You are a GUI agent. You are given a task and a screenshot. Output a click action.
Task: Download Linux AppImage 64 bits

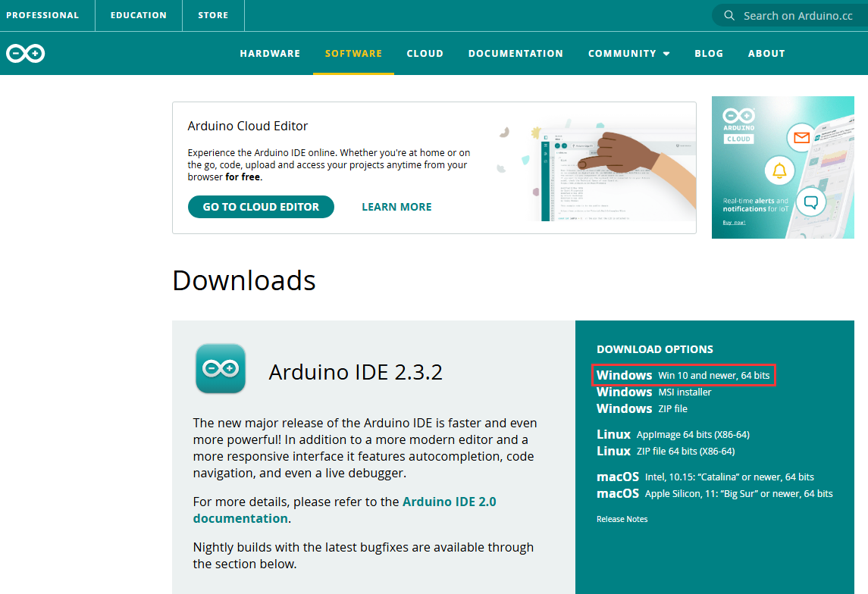(673, 435)
